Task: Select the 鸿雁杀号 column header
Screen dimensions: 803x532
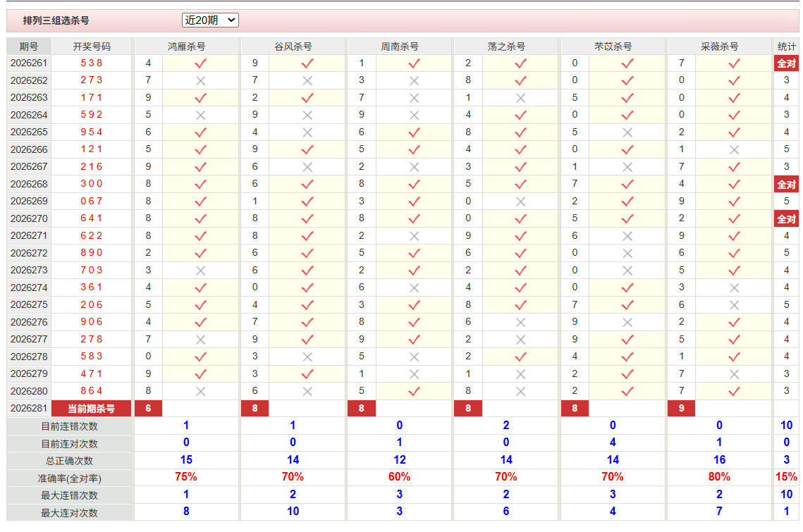Action: pyautogui.click(x=186, y=47)
